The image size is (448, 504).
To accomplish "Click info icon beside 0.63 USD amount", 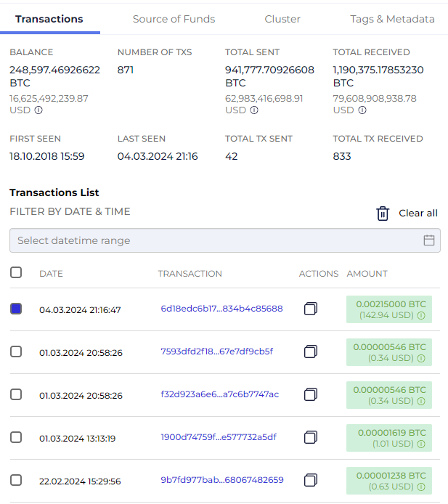I will coord(421,487).
